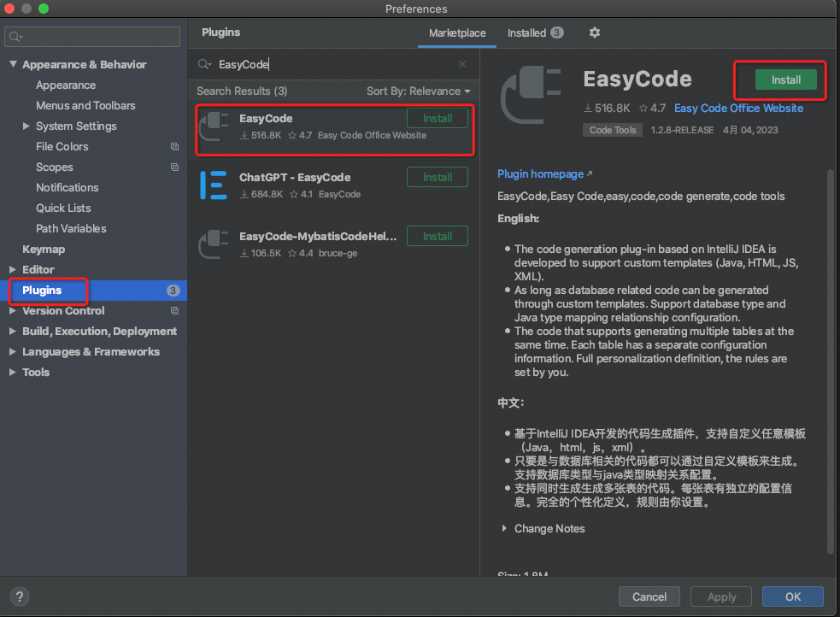Install the EasyCode-MybatisCodeHelper plugin
This screenshot has height=617, width=840.
click(x=438, y=236)
